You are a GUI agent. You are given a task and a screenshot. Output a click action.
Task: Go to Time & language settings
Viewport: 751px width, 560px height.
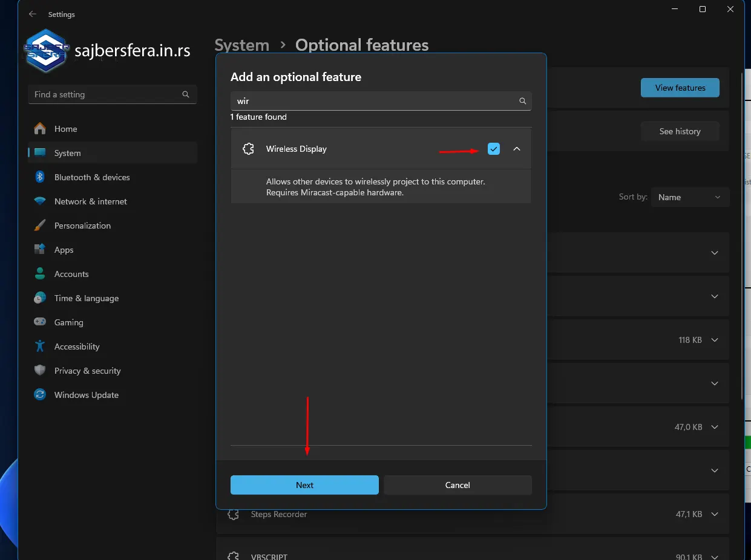point(86,298)
